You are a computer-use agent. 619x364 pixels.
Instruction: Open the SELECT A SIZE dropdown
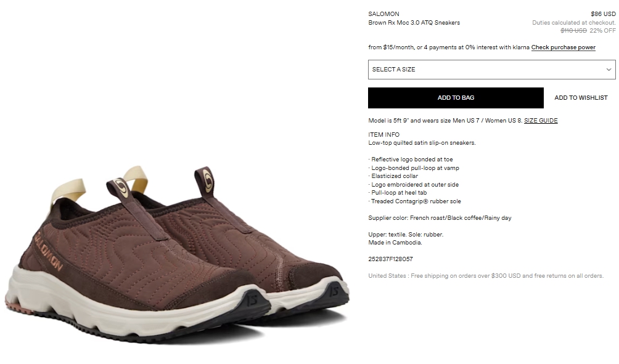pos(491,70)
